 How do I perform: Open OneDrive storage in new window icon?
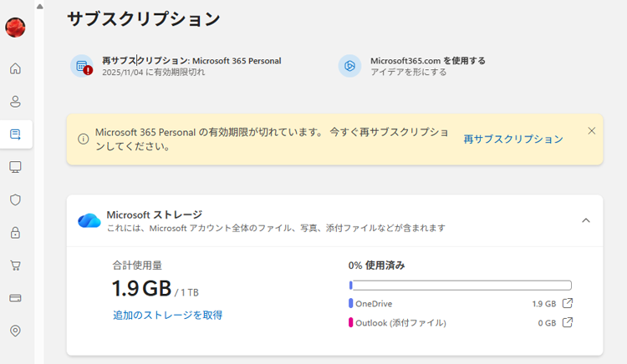pyautogui.click(x=568, y=303)
